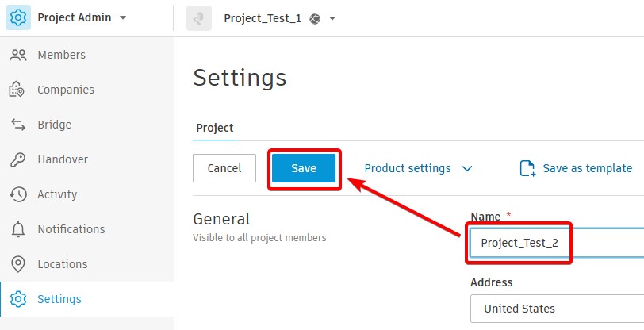The height and width of the screenshot is (330, 644).
Task: Select the Settings sidebar item label
Action: pos(59,299)
